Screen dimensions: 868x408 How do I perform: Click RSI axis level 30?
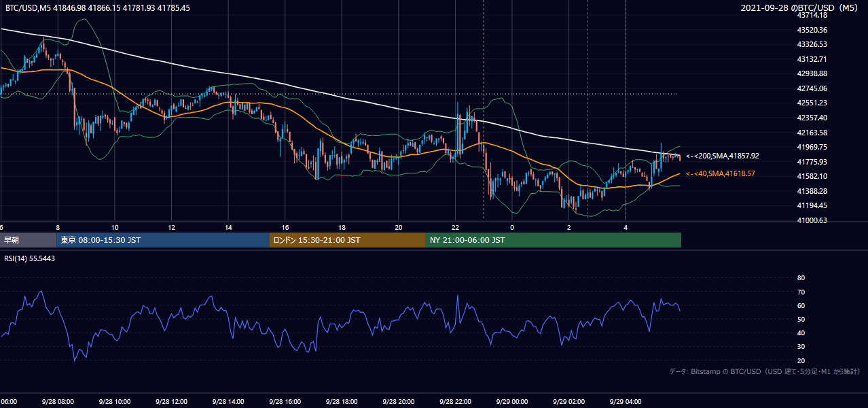(801, 347)
